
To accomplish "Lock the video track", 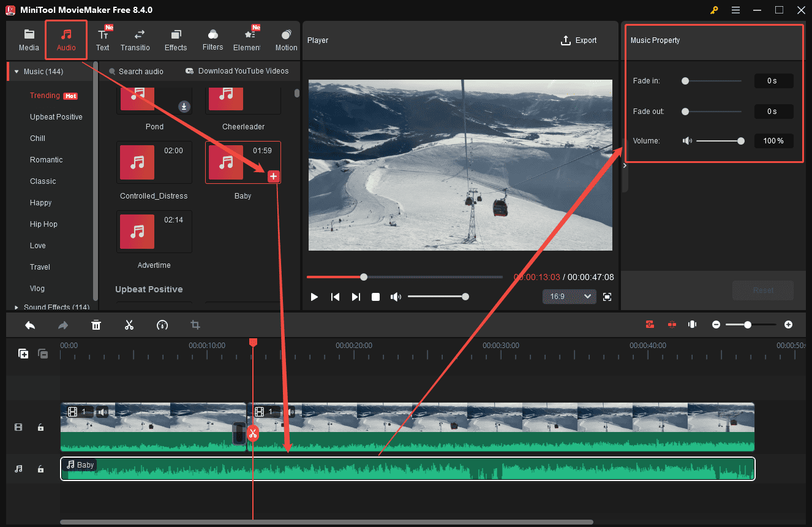I will point(40,427).
